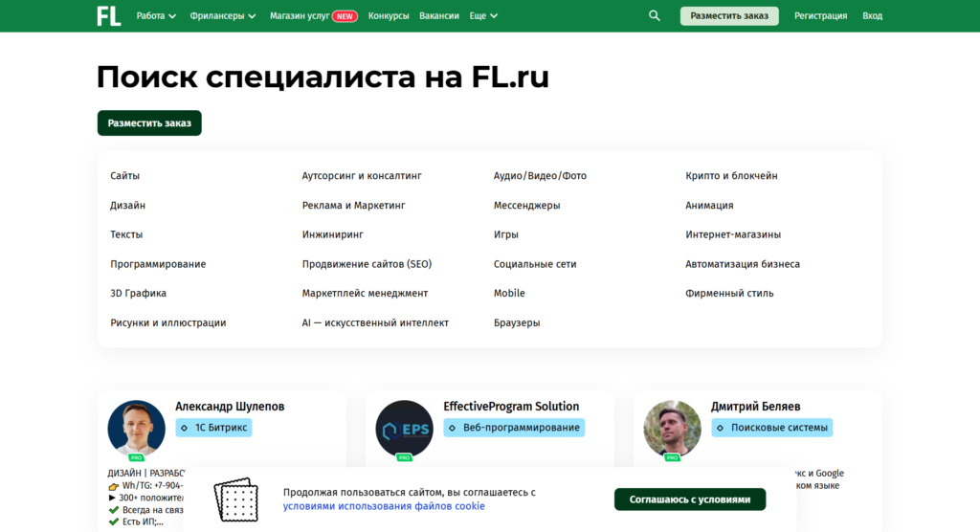980x532 pixels.
Task: Click the 1С Битрикс tag
Action: click(x=213, y=428)
